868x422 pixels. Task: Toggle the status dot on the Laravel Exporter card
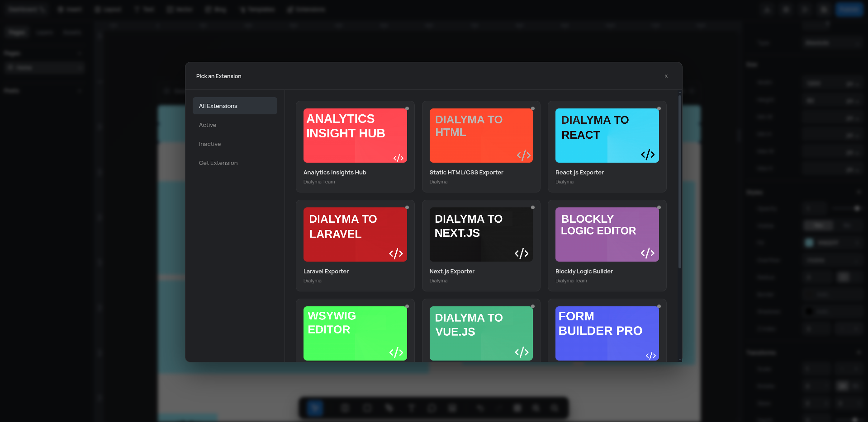point(407,207)
